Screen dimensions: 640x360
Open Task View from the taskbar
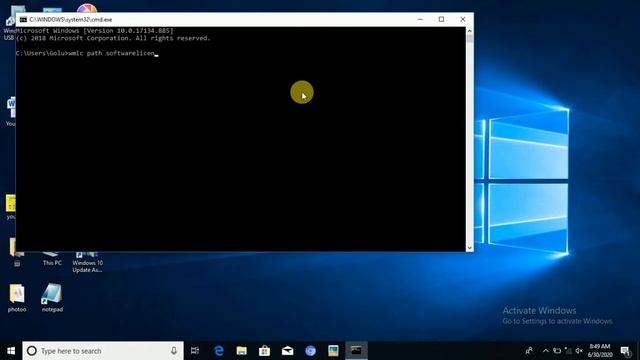tap(195, 351)
